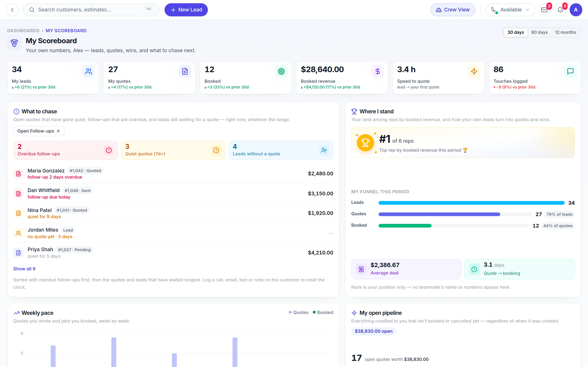This screenshot has width=588, height=367.
Task: Toggle Crew View mode
Action: [453, 10]
